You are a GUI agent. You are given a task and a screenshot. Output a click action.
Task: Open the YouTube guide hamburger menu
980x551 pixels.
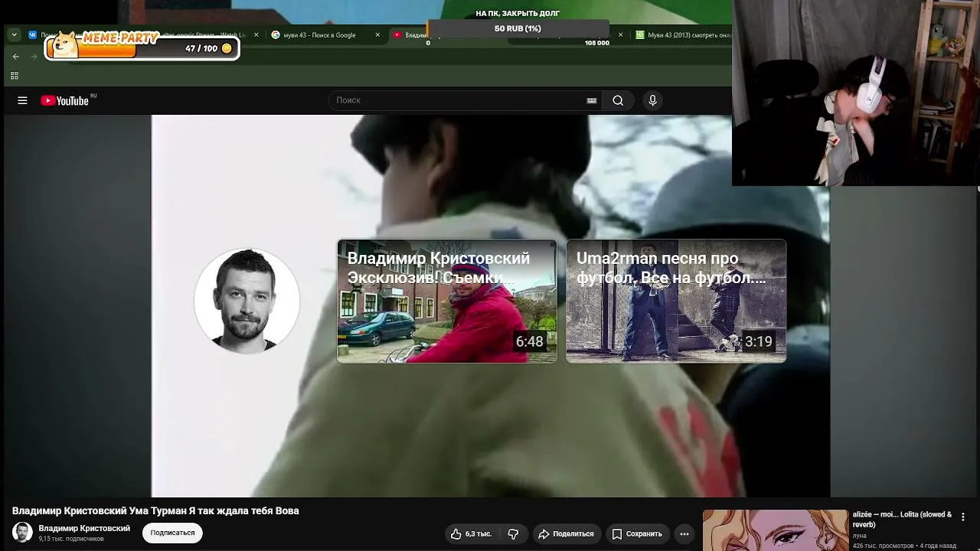pyautogui.click(x=22, y=100)
